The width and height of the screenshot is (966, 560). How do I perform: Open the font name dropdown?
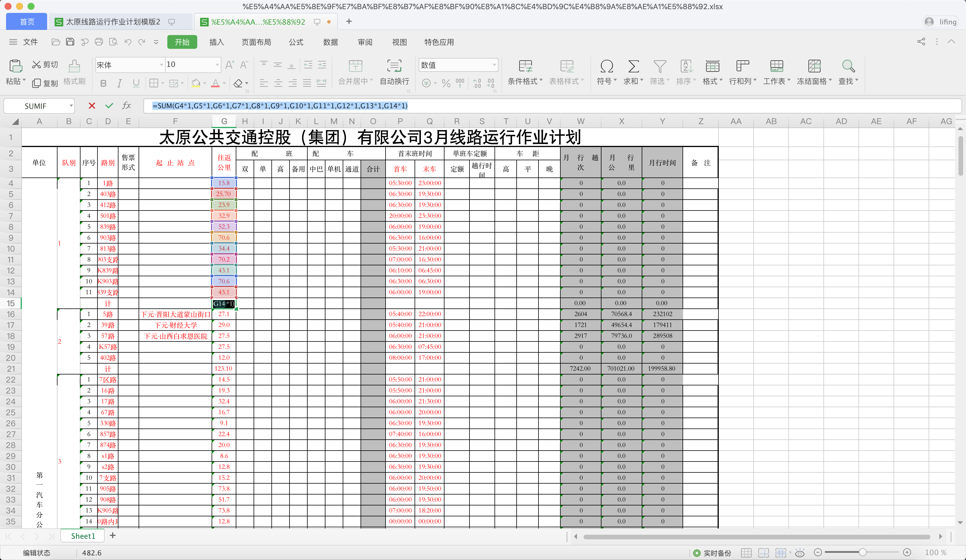point(161,65)
